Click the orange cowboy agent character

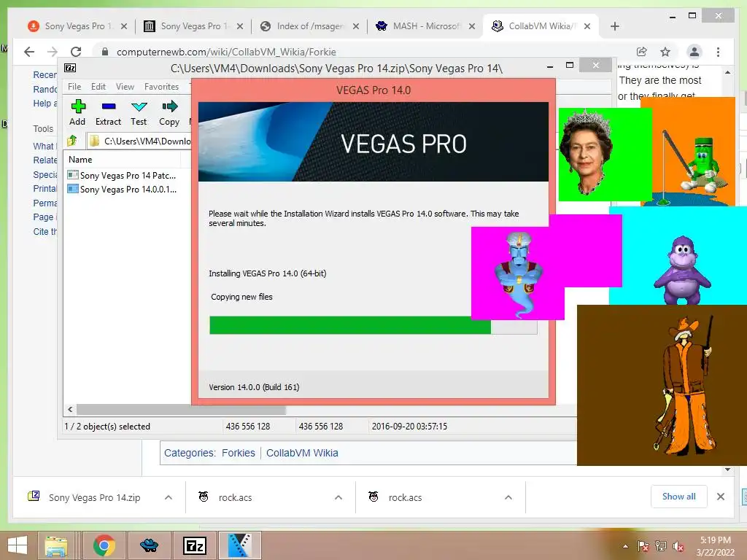(x=686, y=385)
